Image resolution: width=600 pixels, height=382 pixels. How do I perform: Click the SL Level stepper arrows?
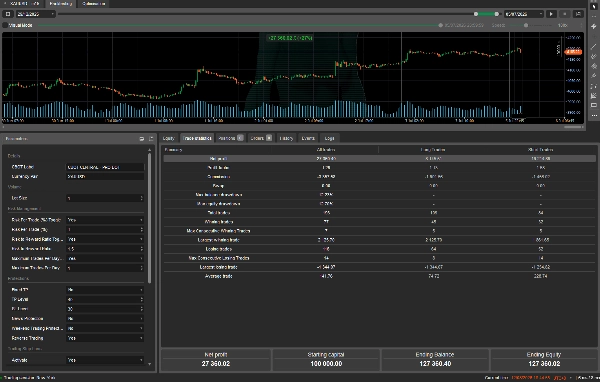(x=142, y=309)
